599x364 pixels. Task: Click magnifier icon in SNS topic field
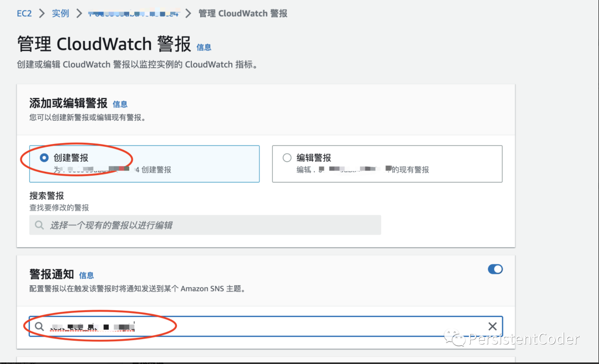click(39, 326)
